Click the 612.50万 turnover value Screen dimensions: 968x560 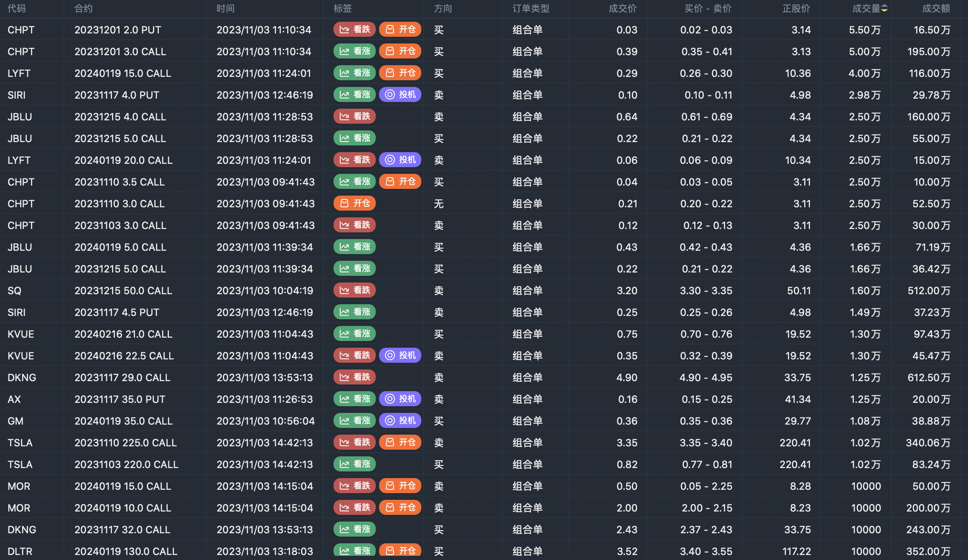point(929,377)
